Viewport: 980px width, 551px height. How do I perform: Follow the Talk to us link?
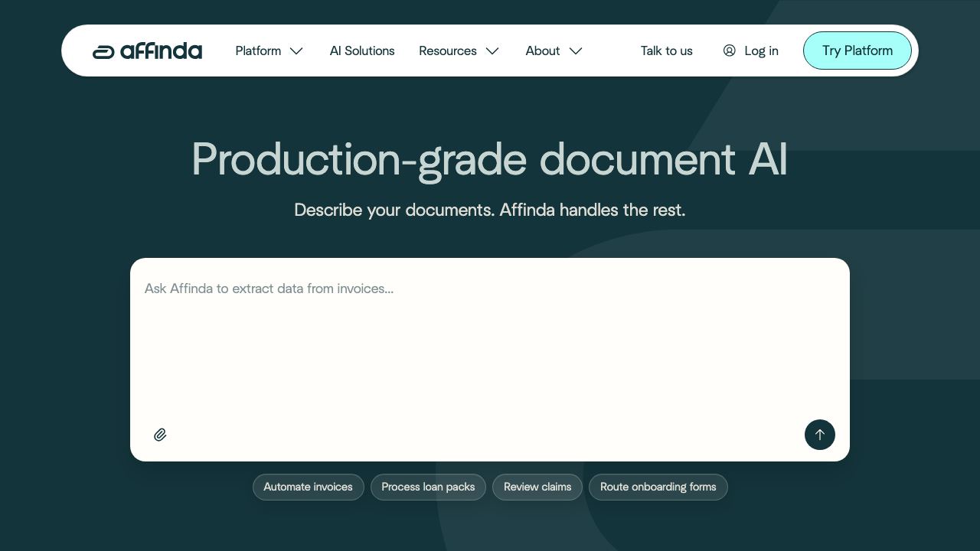pyautogui.click(x=667, y=51)
